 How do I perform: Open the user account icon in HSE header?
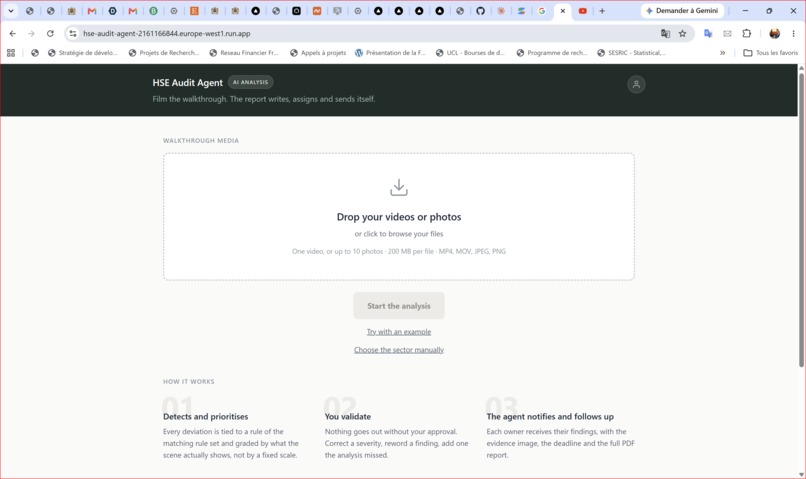click(636, 84)
